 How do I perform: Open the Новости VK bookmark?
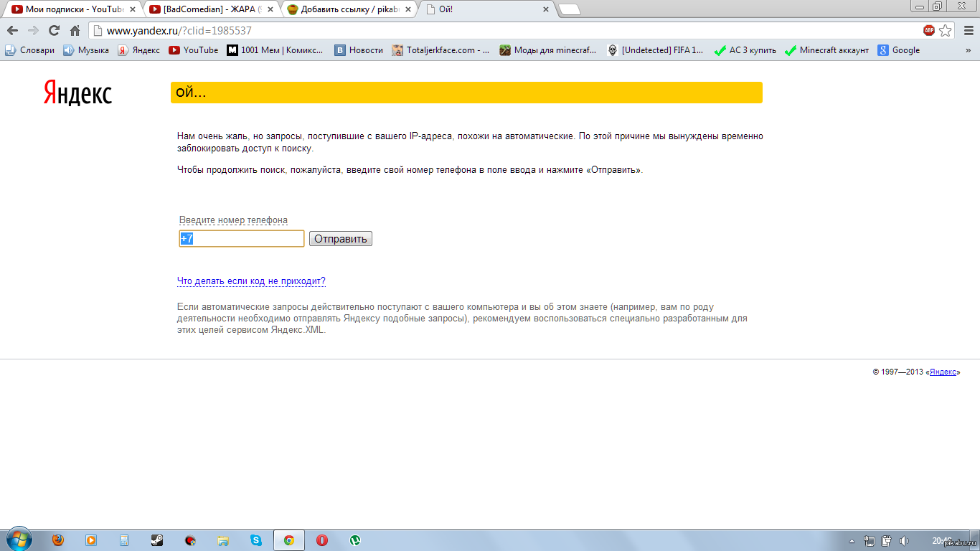coord(359,50)
